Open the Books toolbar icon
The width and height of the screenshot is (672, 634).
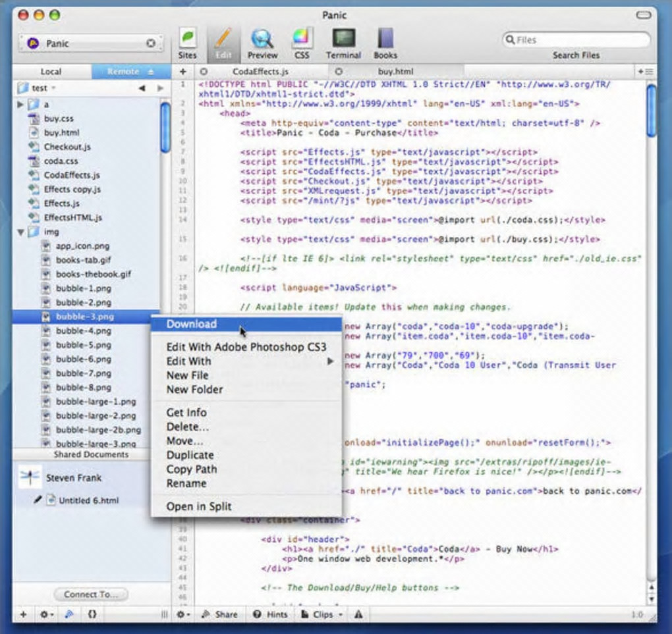pyautogui.click(x=385, y=38)
